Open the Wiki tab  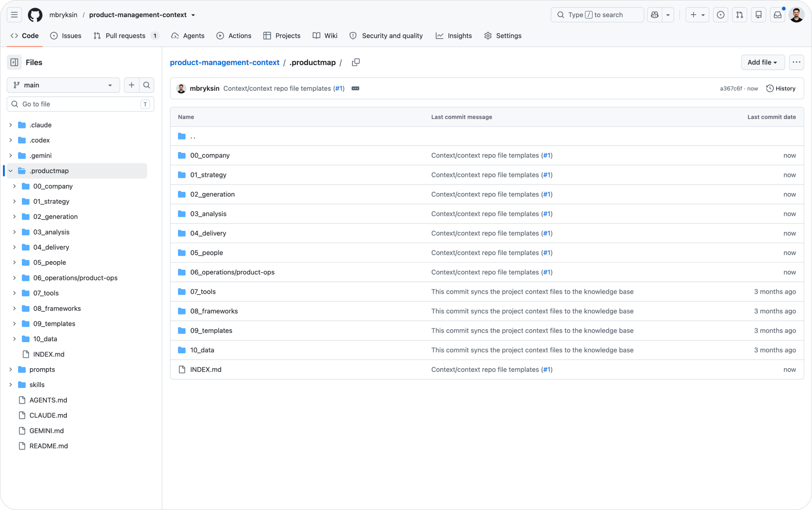[x=325, y=36]
